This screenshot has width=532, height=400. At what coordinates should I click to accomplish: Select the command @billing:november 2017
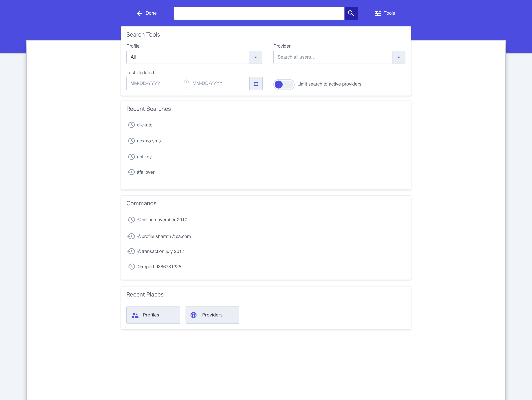click(x=162, y=219)
